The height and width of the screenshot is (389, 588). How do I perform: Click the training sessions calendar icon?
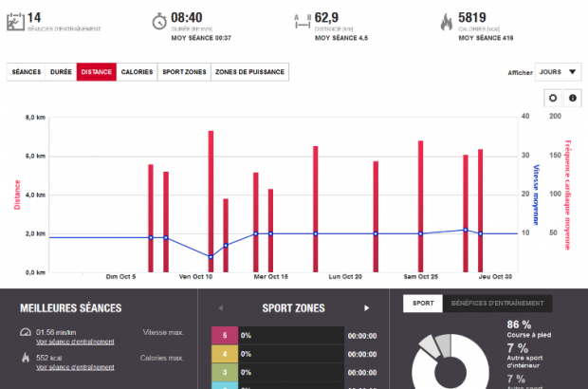tap(14, 21)
